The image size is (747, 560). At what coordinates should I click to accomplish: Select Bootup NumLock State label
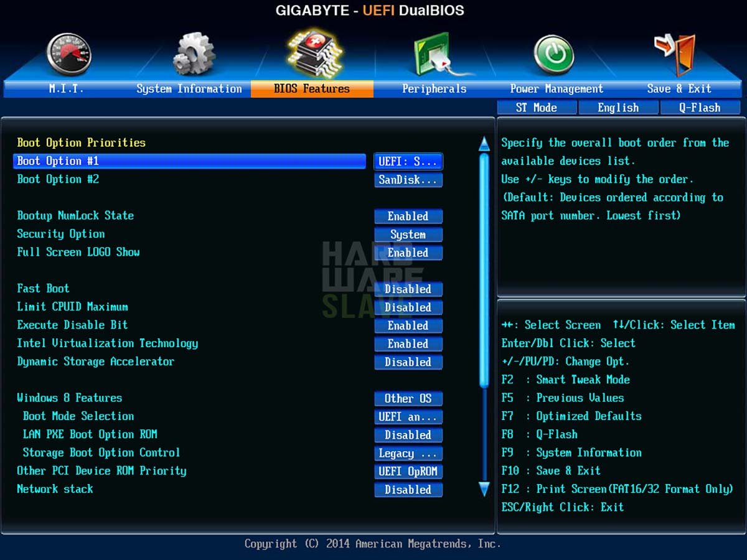click(x=75, y=216)
